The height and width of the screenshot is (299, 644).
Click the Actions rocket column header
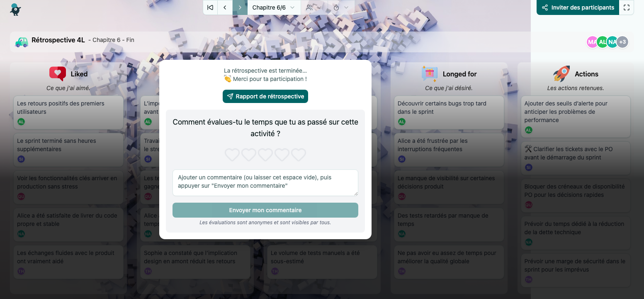pos(576,74)
